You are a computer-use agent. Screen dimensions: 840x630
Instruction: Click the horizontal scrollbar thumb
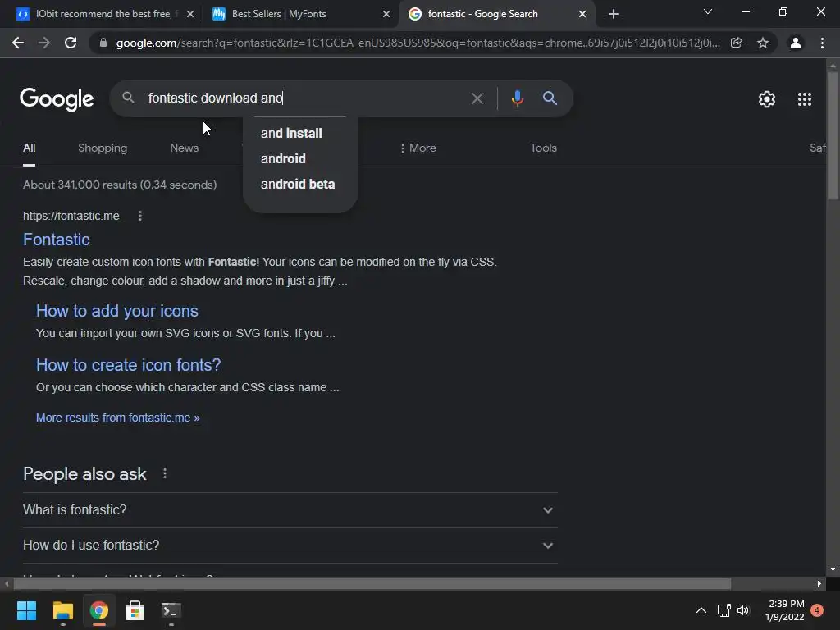372,583
